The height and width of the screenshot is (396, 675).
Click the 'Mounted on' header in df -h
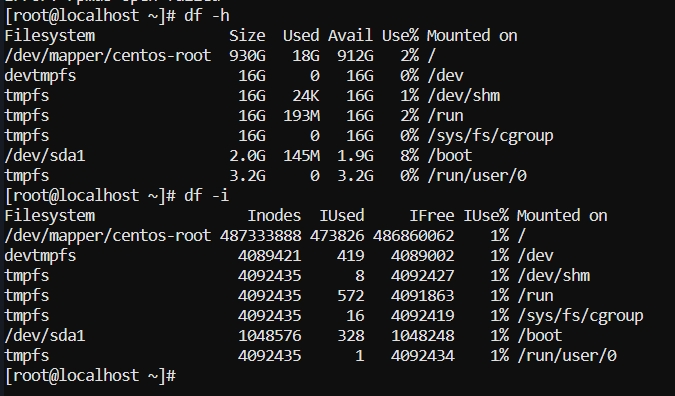pyautogui.click(x=472, y=36)
